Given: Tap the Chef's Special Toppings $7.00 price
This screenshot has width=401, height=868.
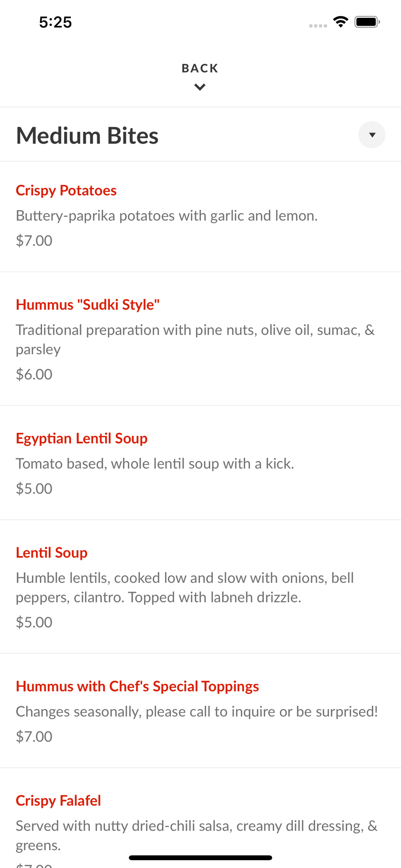Looking at the screenshot, I should [x=34, y=736].
